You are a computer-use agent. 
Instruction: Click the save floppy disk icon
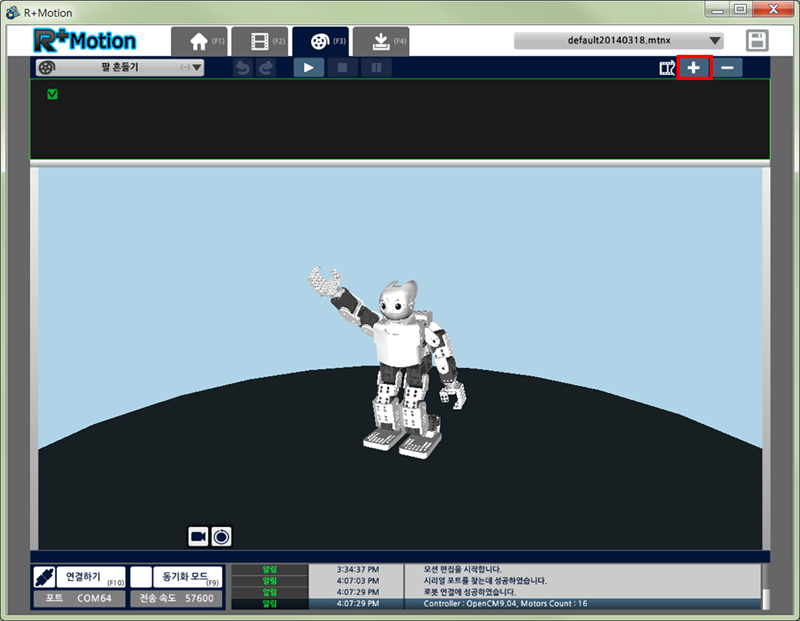click(x=758, y=41)
